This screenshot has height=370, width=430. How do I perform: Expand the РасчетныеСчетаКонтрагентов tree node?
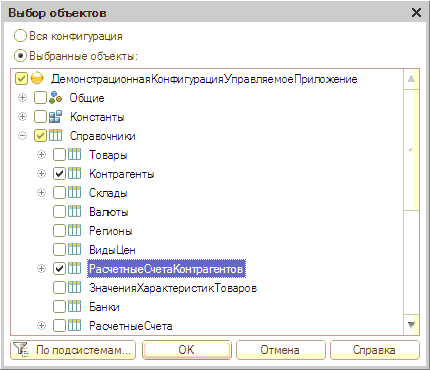tap(41, 269)
